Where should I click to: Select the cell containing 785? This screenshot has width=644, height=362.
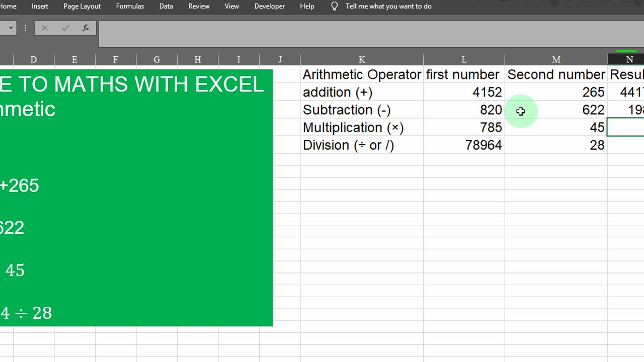(x=464, y=127)
